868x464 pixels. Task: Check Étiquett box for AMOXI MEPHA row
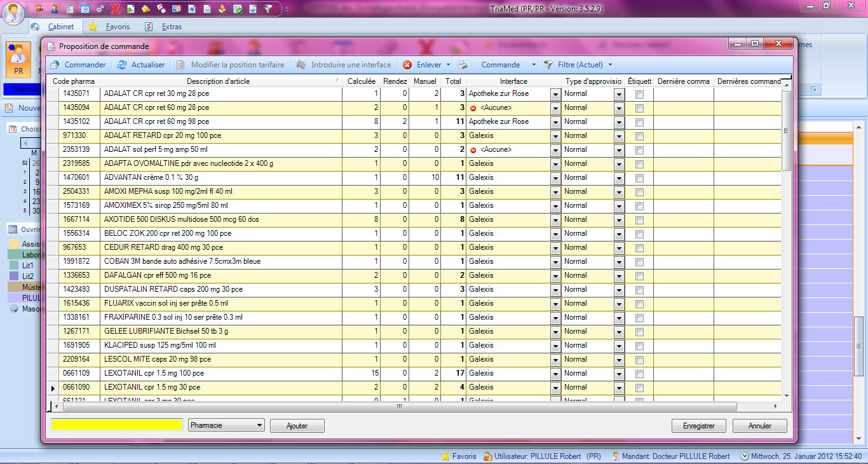coord(639,192)
